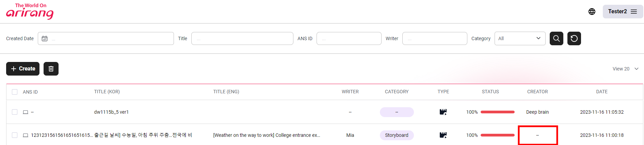
Task: Open the language globe icon
Action: [x=592, y=12]
